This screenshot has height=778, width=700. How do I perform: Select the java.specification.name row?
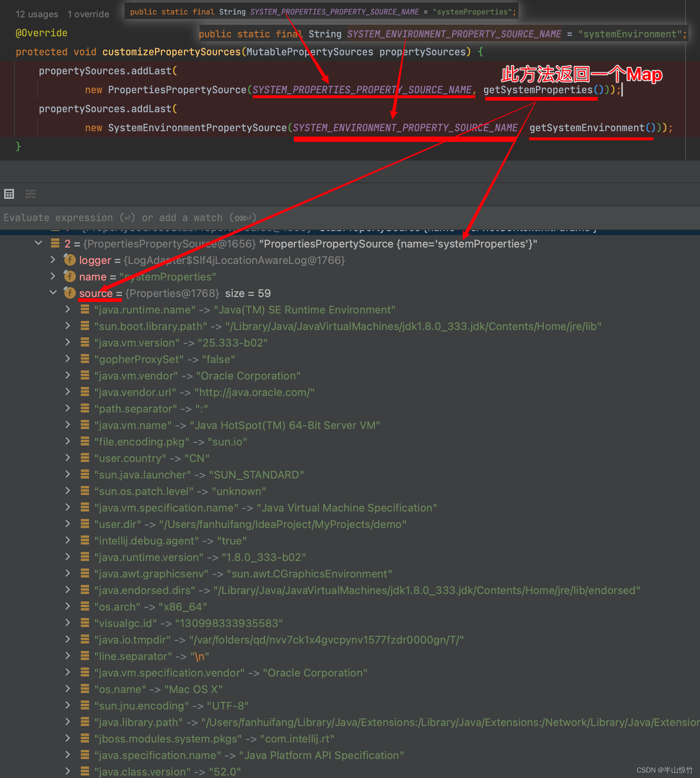pyautogui.click(x=350, y=755)
